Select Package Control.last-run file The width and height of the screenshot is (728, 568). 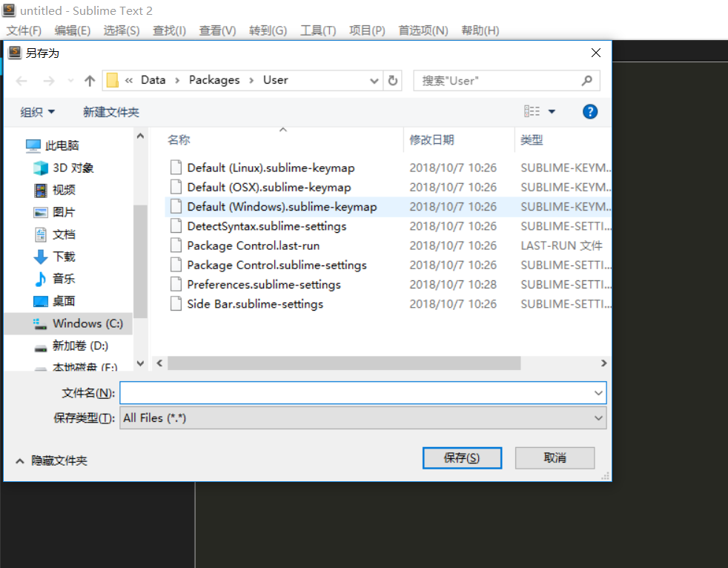click(x=253, y=245)
